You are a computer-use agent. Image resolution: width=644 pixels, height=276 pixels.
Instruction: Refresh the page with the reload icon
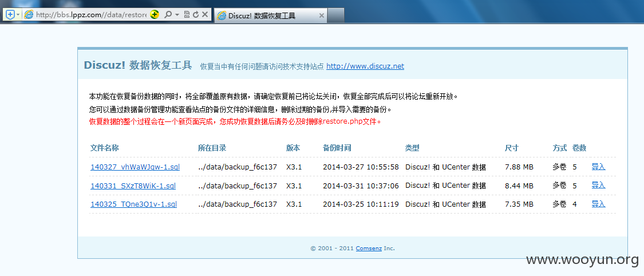click(x=196, y=15)
